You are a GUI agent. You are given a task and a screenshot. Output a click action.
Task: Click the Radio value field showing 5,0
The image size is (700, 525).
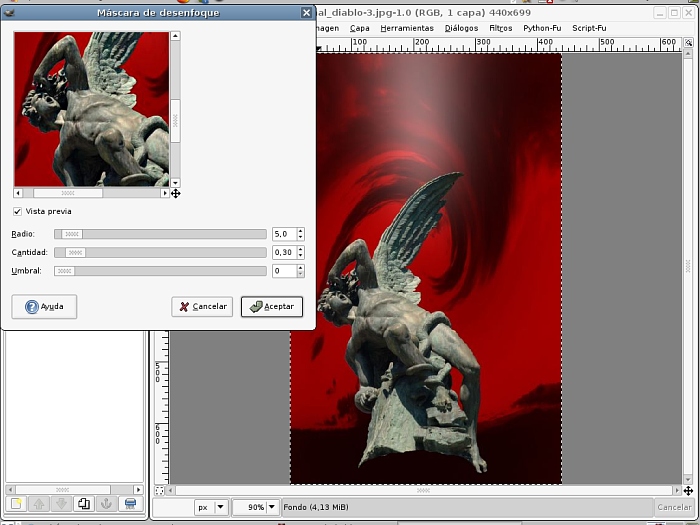284,234
